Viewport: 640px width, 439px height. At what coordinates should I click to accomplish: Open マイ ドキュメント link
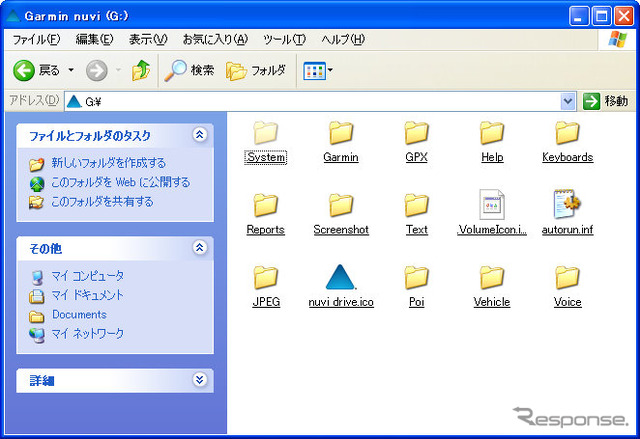point(87,295)
